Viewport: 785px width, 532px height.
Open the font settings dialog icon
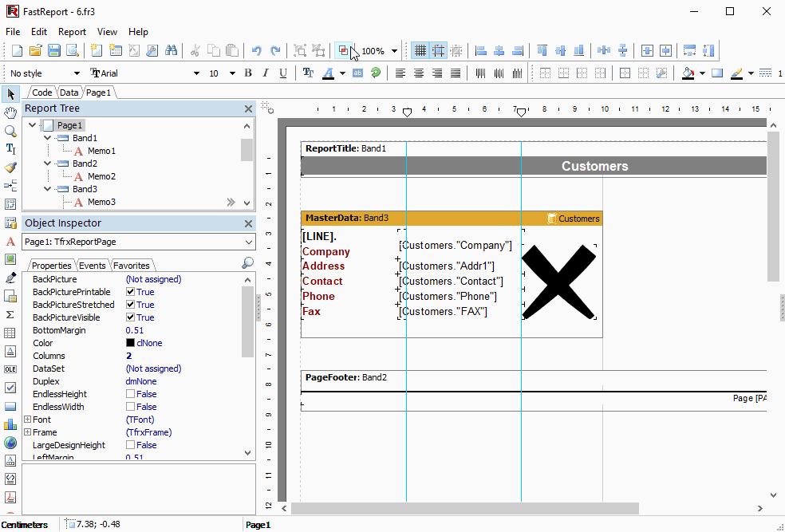click(x=309, y=73)
